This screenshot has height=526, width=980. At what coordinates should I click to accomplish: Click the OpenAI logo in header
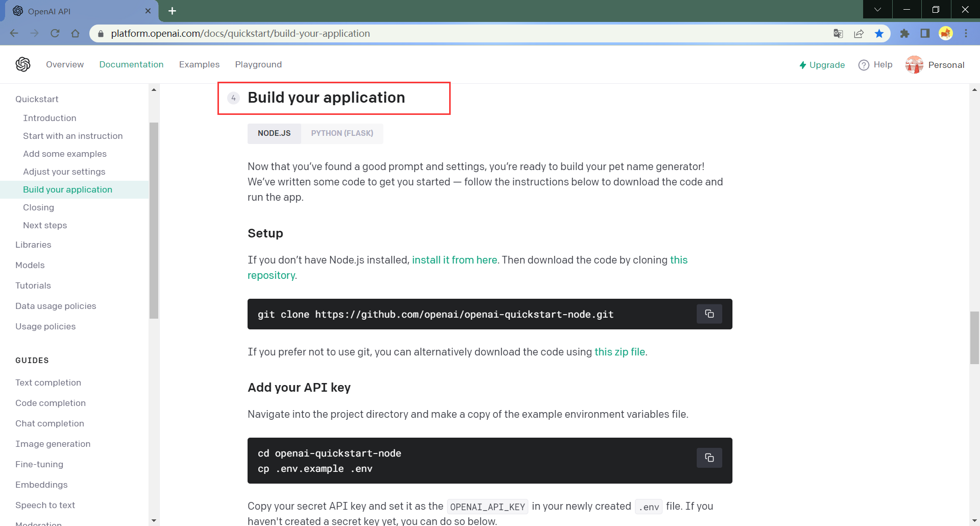(x=23, y=64)
